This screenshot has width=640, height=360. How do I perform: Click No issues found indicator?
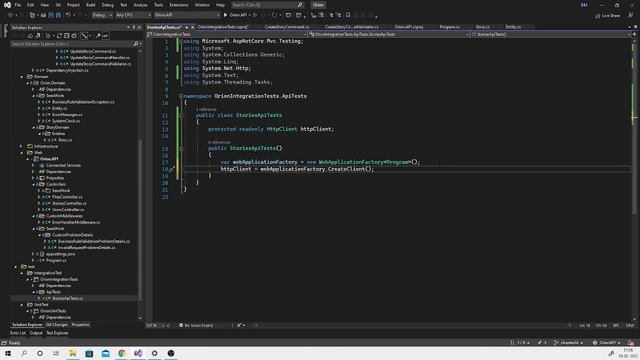click(x=196, y=325)
